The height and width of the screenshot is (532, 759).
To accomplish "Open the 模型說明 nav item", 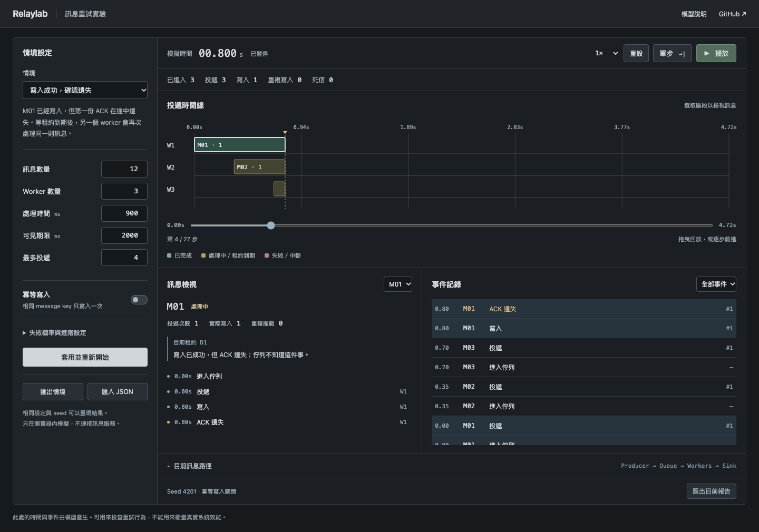I will click(x=694, y=14).
